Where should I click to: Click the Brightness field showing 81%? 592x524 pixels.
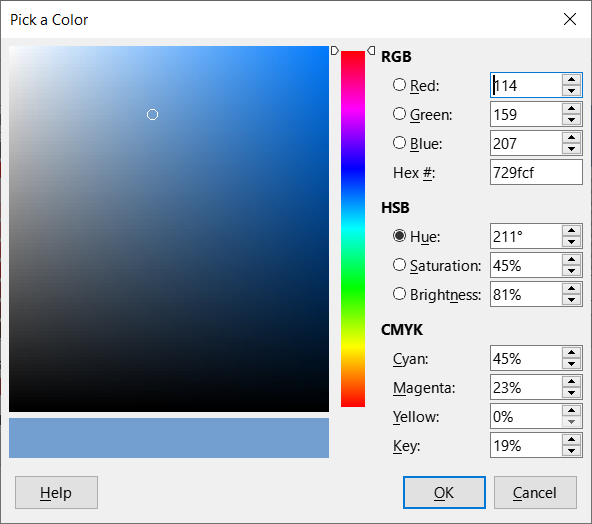[526, 294]
